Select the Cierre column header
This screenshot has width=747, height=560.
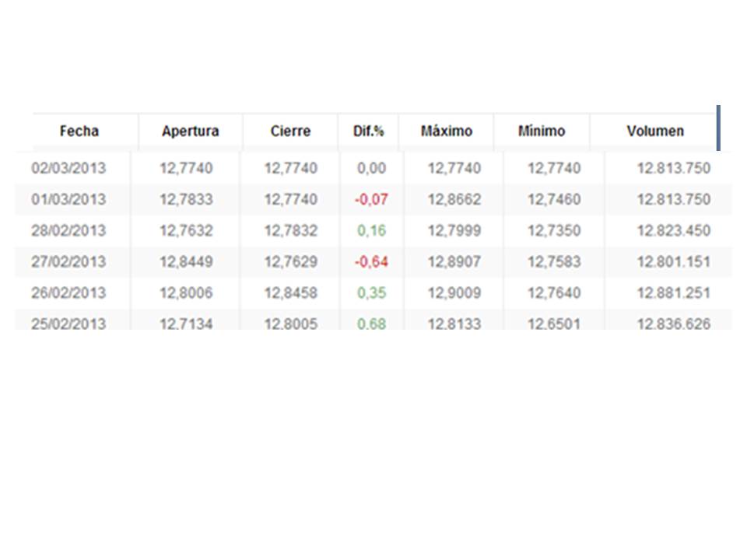(290, 131)
